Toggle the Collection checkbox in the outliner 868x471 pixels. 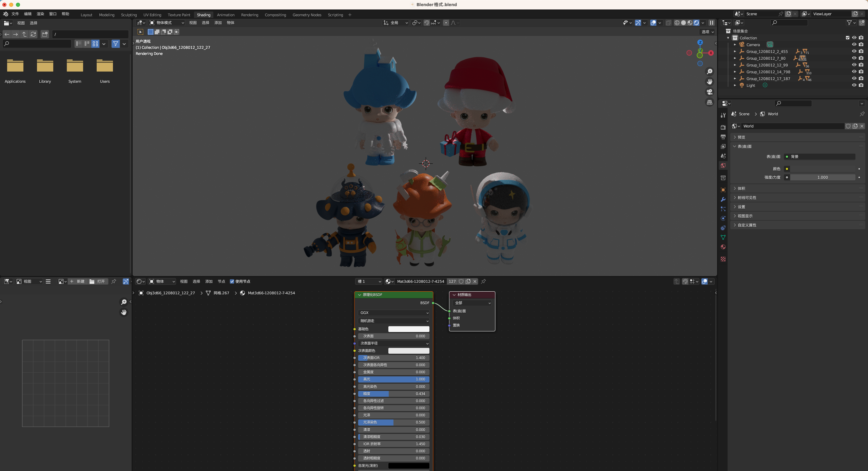pyautogui.click(x=847, y=38)
